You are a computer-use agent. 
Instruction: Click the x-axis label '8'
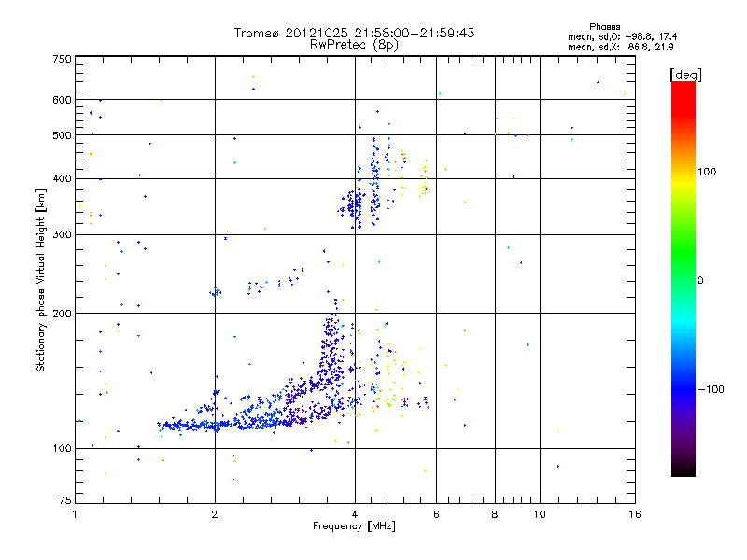coord(495,514)
